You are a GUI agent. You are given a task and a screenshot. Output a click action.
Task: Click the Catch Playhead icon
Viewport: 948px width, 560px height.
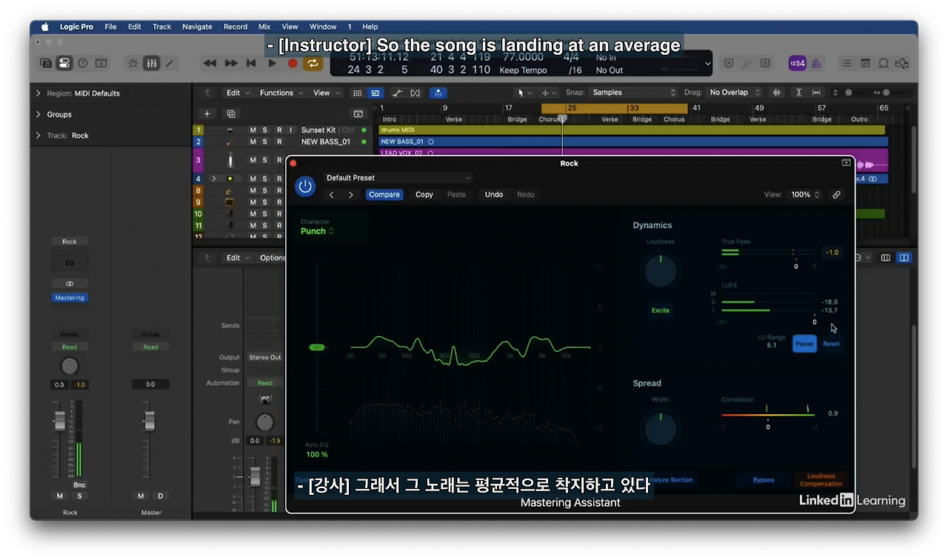tap(438, 93)
